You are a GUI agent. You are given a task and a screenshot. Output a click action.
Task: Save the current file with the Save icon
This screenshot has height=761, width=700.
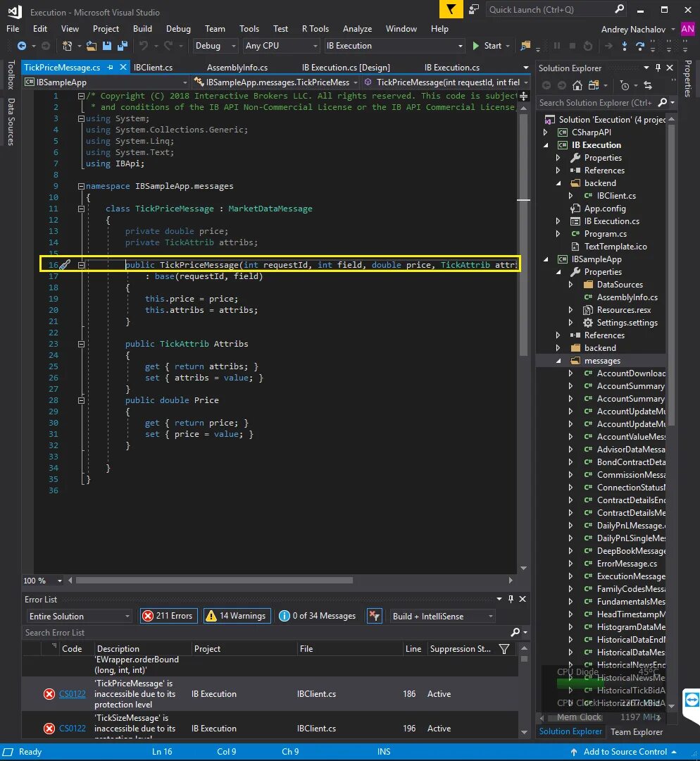coord(107,46)
